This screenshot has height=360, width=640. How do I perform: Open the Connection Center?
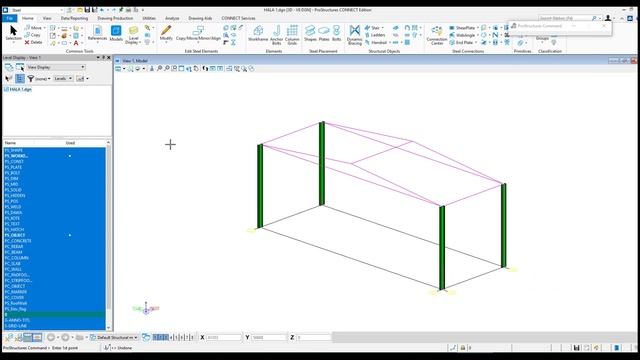click(437, 35)
